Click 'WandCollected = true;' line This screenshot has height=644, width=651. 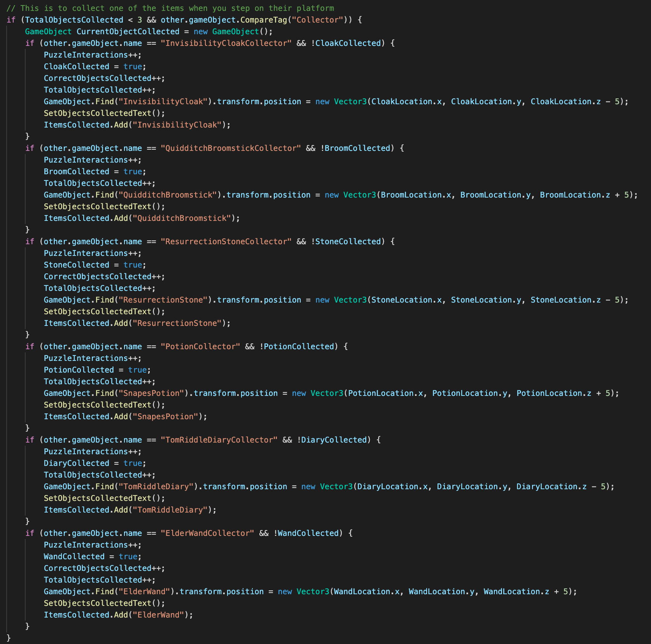pyautogui.click(x=93, y=556)
